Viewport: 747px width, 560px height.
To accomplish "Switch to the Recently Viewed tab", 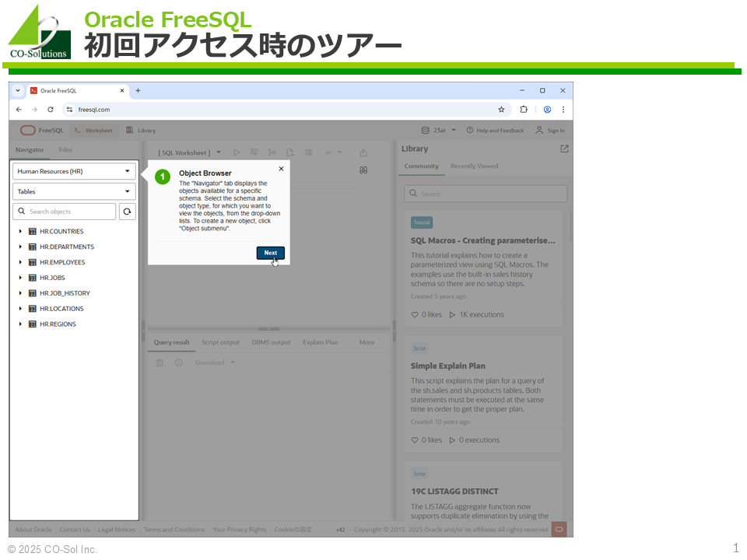I will coord(474,166).
